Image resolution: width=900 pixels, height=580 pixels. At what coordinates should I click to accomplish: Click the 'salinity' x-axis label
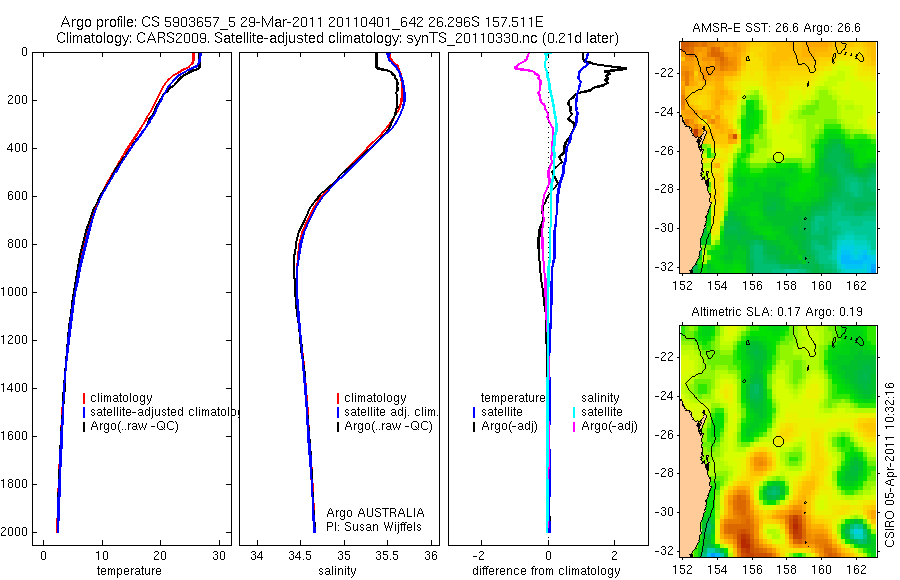[x=337, y=571]
